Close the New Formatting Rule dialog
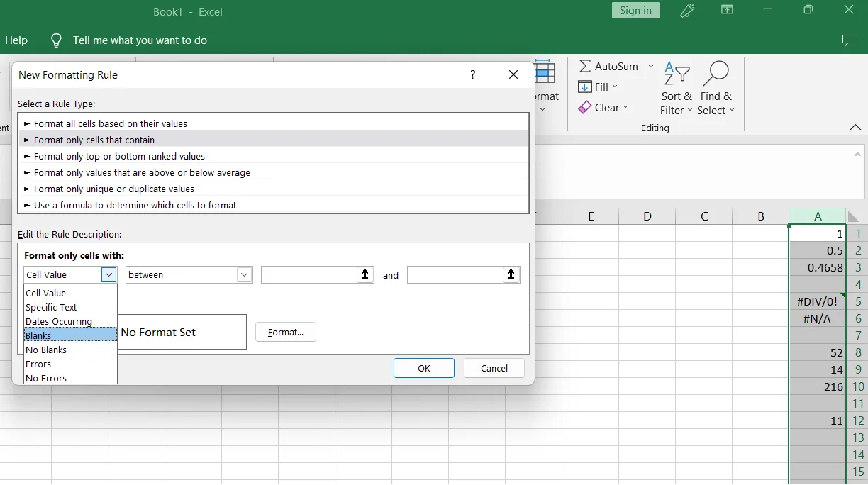The height and width of the screenshot is (485, 868). 513,74
